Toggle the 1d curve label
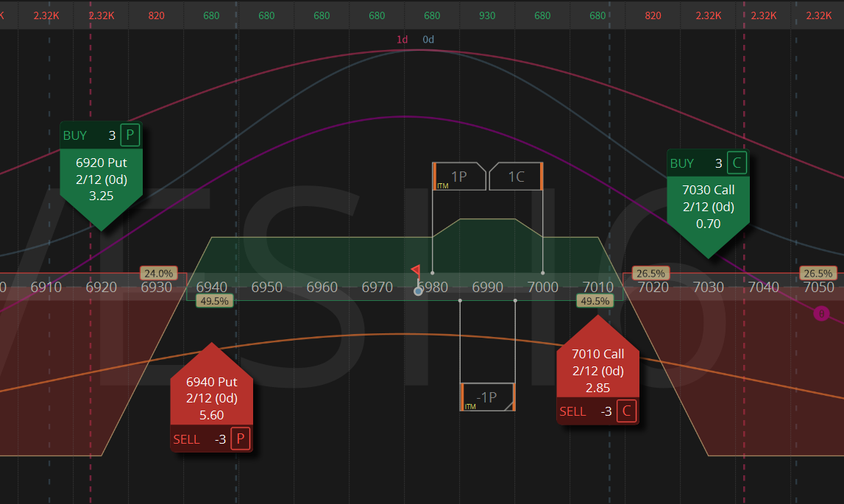 (x=402, y=40)
